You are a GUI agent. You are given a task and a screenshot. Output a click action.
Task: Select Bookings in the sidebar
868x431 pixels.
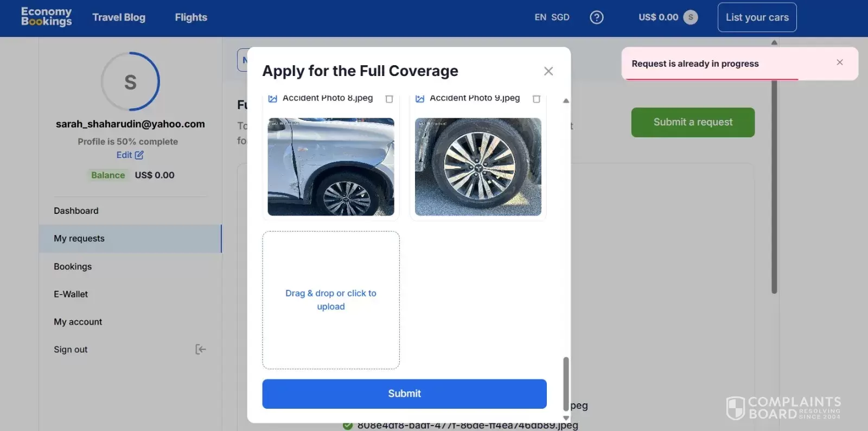73,267
